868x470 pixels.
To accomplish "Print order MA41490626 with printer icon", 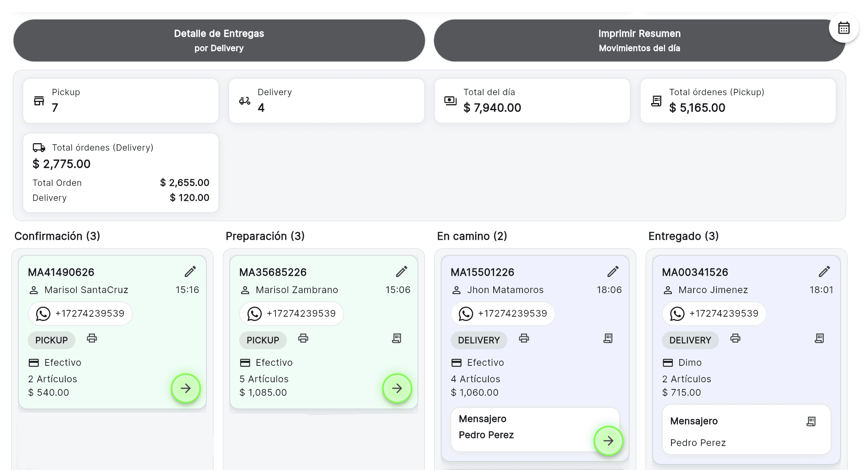I will [x=92, y=338].
